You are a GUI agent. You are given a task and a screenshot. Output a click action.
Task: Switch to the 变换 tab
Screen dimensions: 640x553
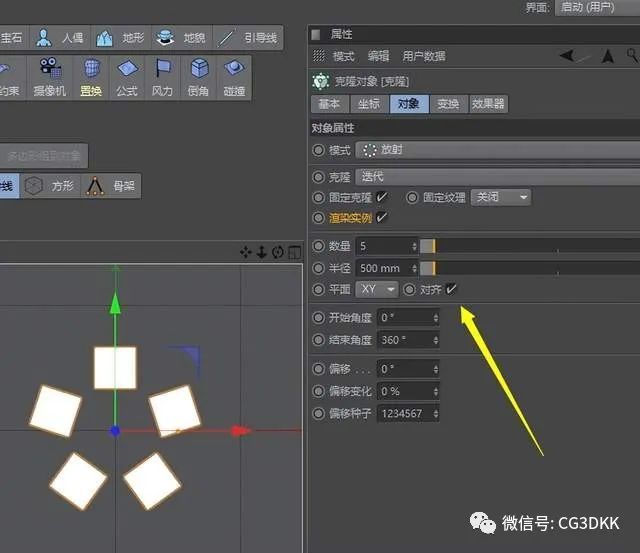(448, 104)
